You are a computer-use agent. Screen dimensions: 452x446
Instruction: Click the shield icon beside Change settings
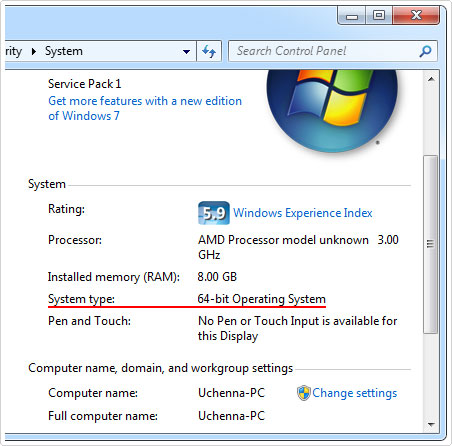(304, 393)
